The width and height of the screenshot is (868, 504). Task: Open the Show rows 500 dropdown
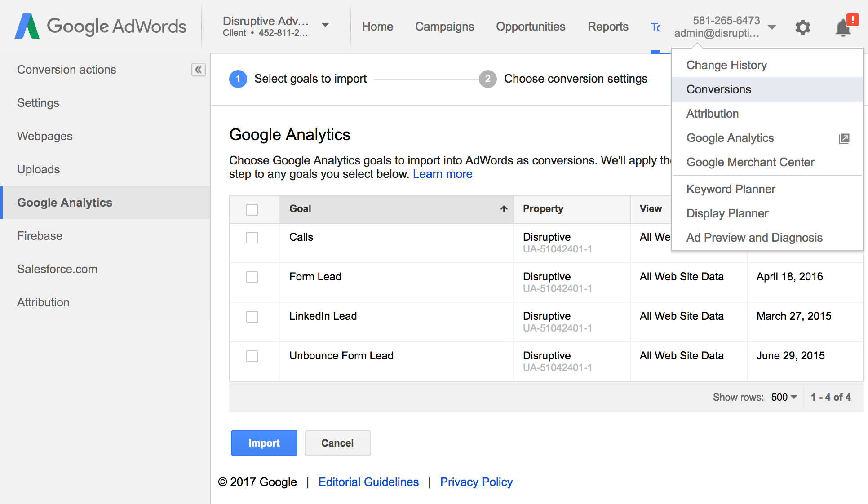pyautogui.click(x=784, y=397)
